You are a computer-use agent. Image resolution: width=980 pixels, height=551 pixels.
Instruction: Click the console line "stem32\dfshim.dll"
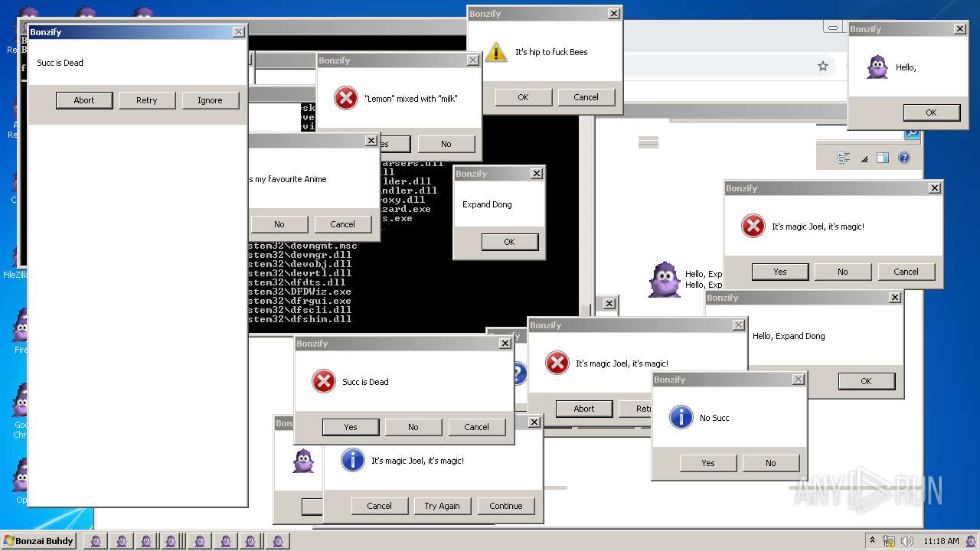pos(300,319)
